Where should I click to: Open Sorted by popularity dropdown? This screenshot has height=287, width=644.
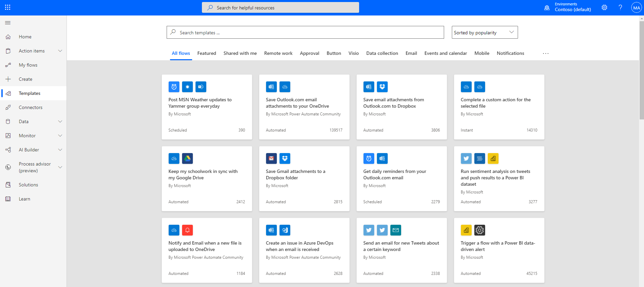pos(484,32)
